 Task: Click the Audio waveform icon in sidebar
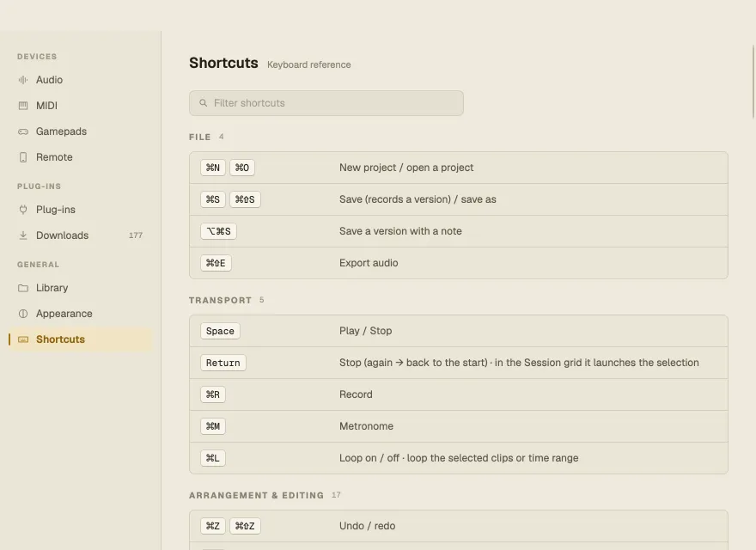point(22,80)
